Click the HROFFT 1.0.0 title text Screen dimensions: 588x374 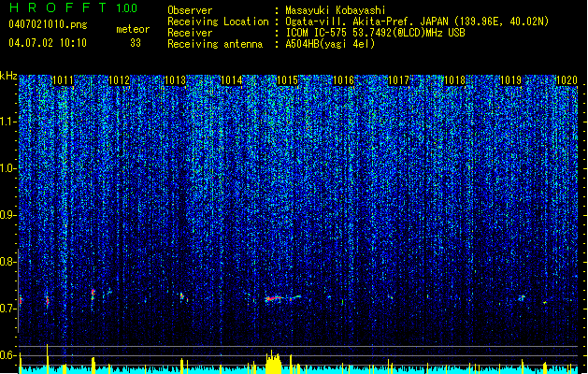[73, 7]
